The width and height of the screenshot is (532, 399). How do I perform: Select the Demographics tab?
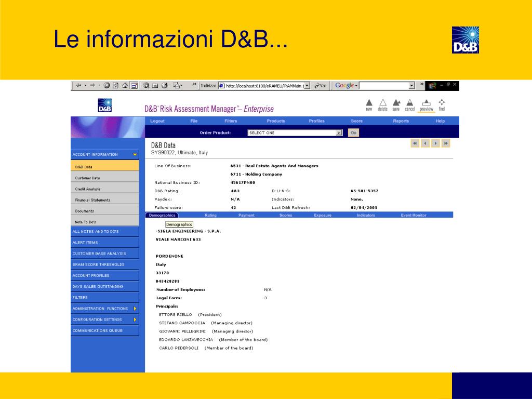point(162,215)
